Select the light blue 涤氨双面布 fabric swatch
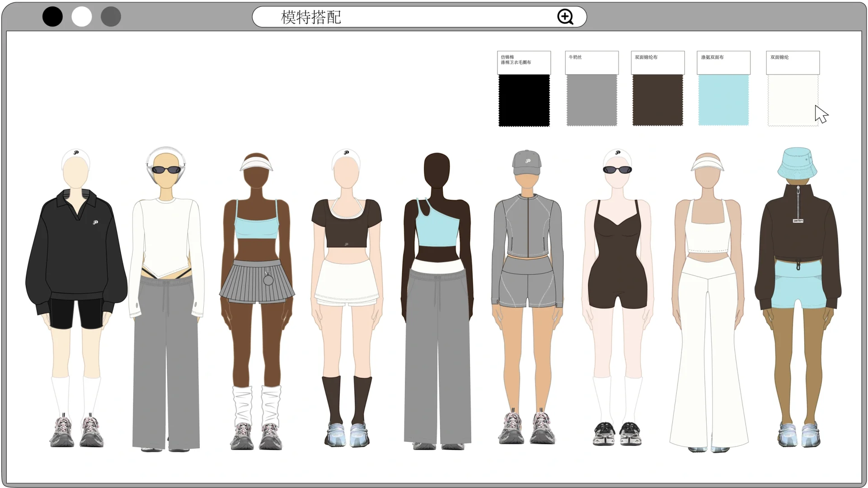The width and height of the screenshot is (868, 488). 723,100
